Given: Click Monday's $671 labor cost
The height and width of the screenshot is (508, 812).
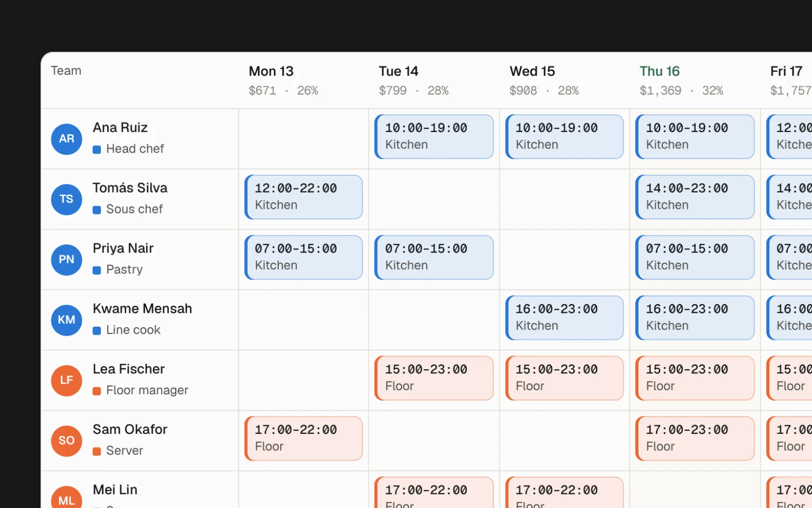Looking at the screenshot, I should point(262,91).
